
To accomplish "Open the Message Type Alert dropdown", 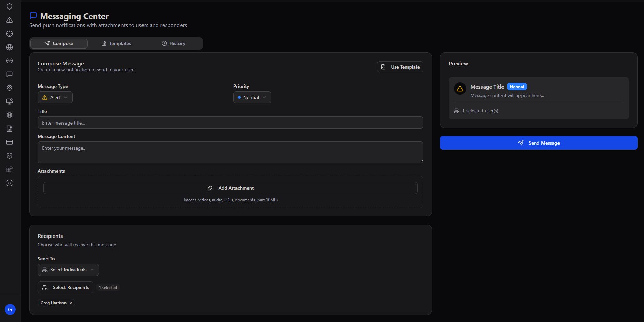I will 55,97.
